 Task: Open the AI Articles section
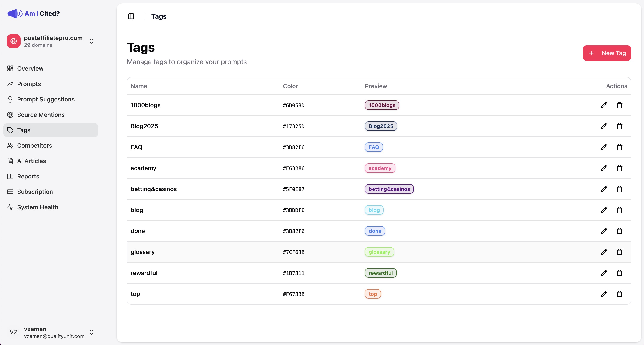(x=31, y=161)
